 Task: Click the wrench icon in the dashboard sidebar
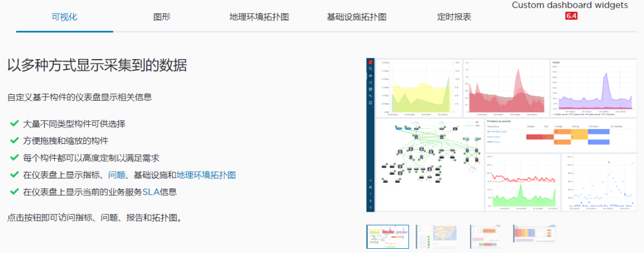(370, 95)
